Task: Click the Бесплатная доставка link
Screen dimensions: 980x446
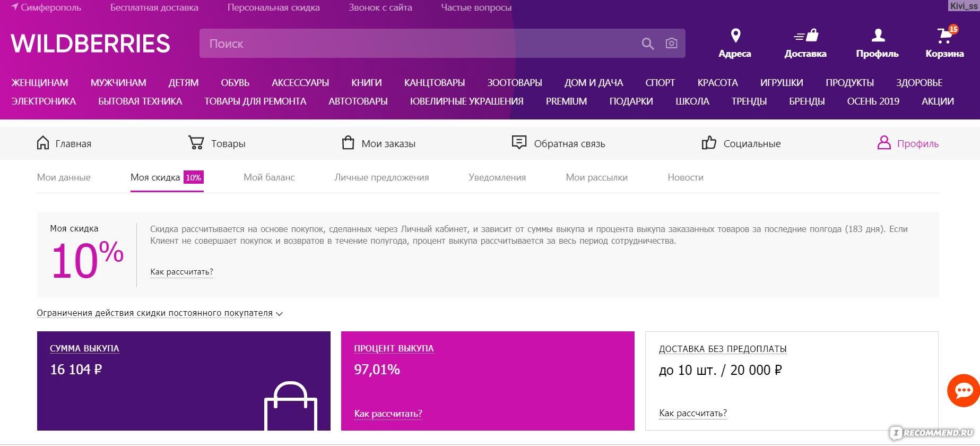Action: [154, 7]
